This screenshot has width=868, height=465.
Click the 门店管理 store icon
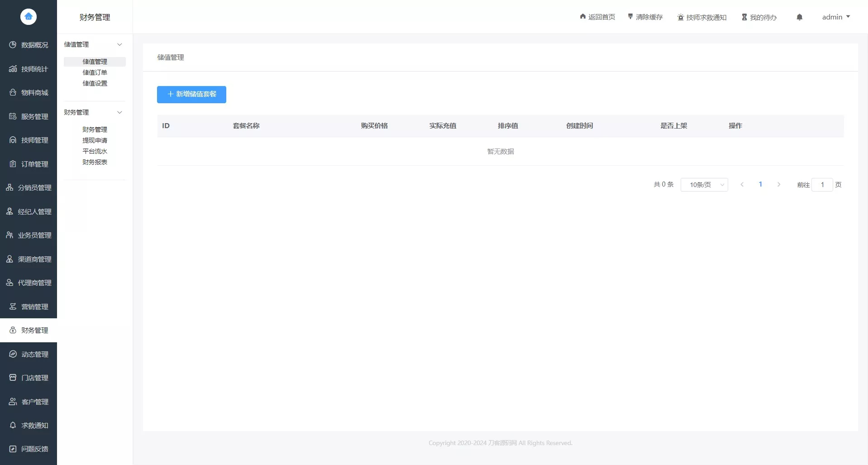click(x=13, y=378)
